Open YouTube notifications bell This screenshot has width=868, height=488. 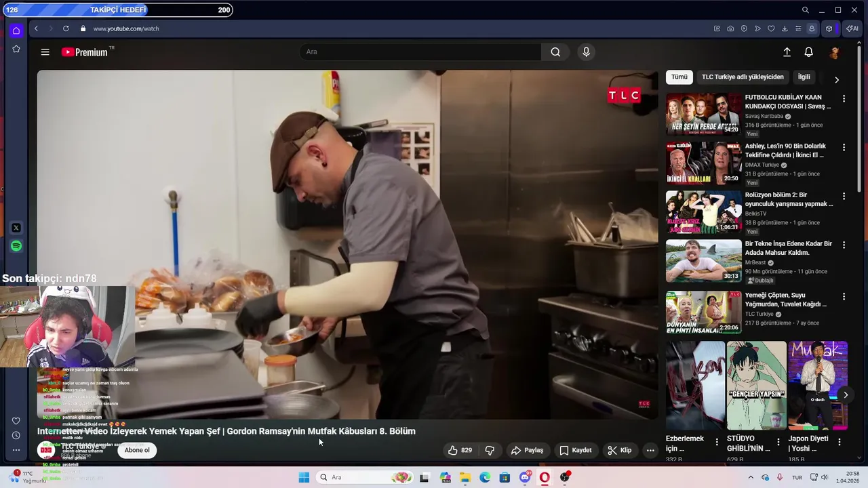808,52
